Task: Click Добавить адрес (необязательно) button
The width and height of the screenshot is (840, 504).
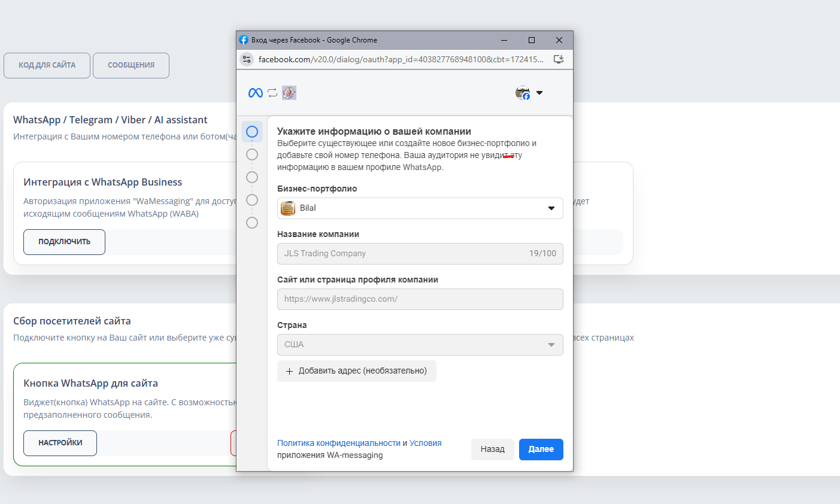Action: click(x=357, y=371)
